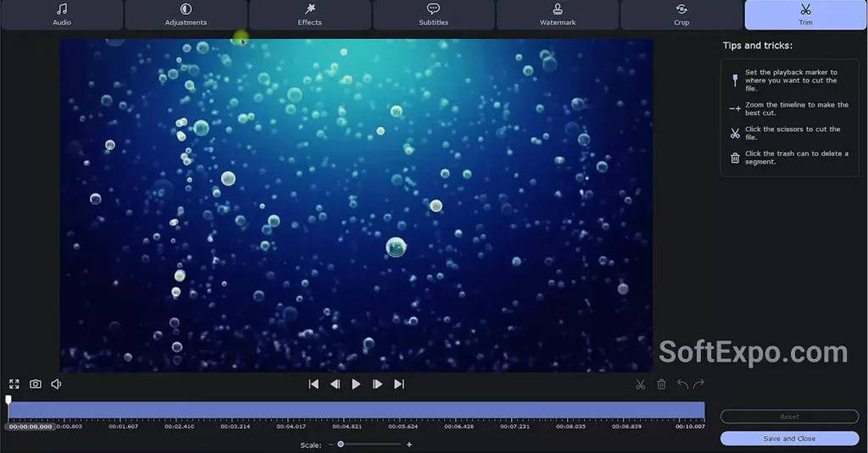The height and width of the screenshot is (453, 868).
Task: Delete the segment with the trash icon
Action: (x=661, y=384)
